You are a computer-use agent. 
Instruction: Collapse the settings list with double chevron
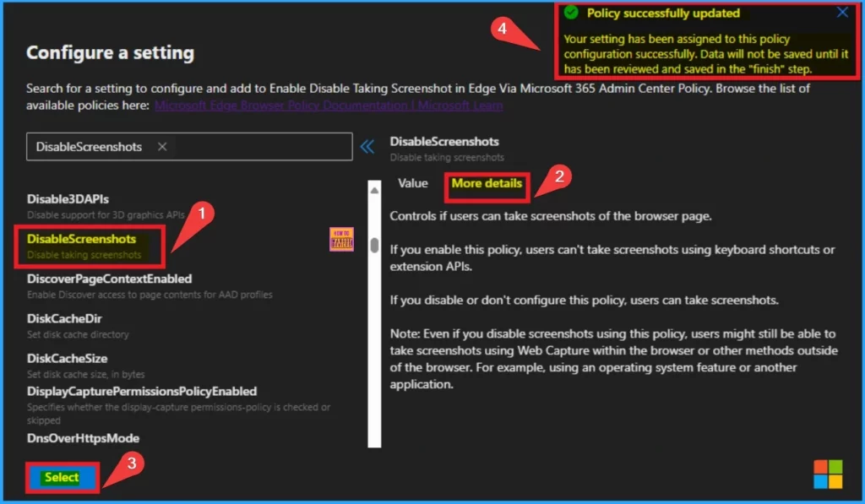point(367,147)
